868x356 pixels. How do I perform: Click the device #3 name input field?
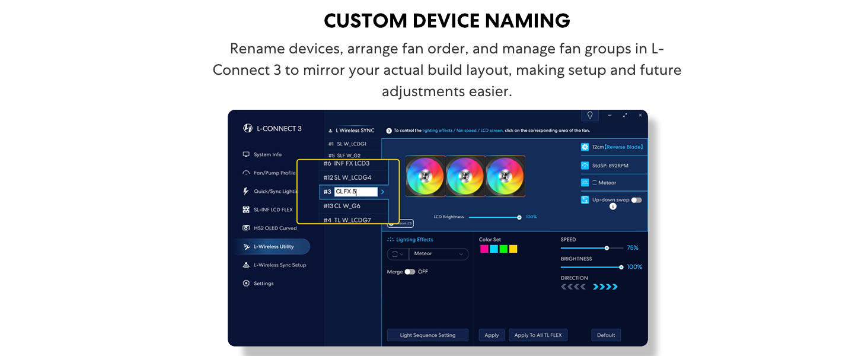point(356,192)
